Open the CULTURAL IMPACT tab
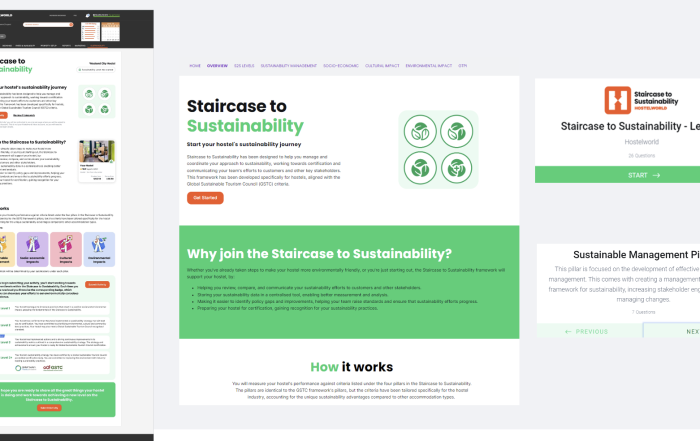Viewport: 700px width, 441px height. click(x=382, y=66)
